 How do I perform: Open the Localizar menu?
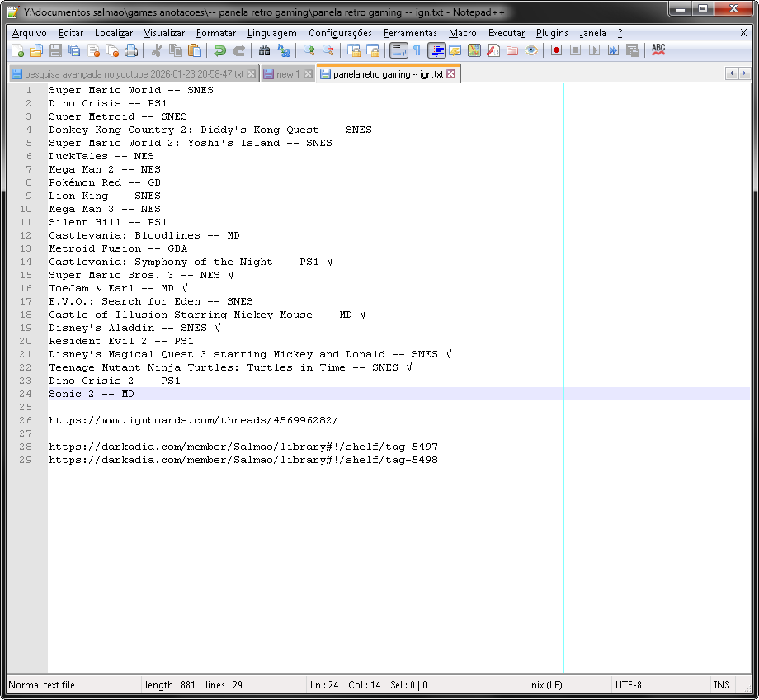pos(114,33)
